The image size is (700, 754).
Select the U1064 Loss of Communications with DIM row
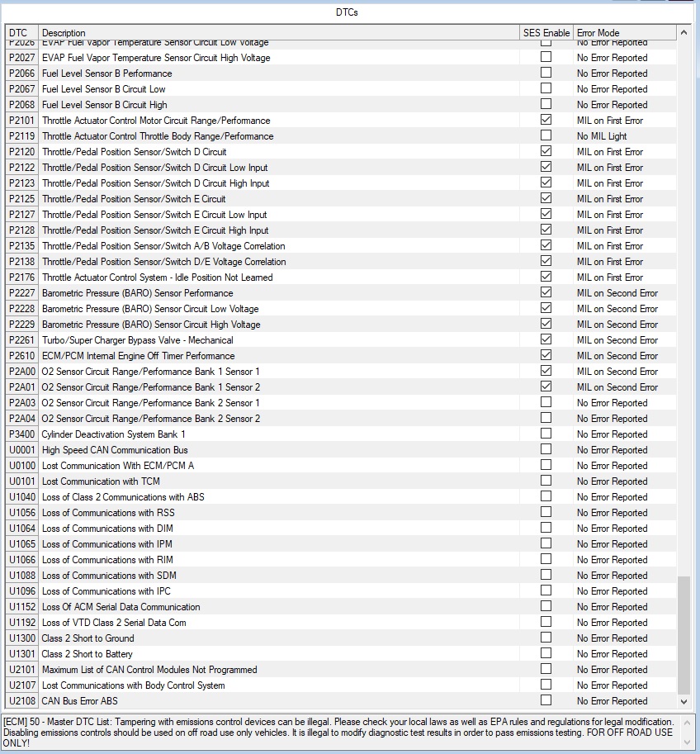click(341, 529)
